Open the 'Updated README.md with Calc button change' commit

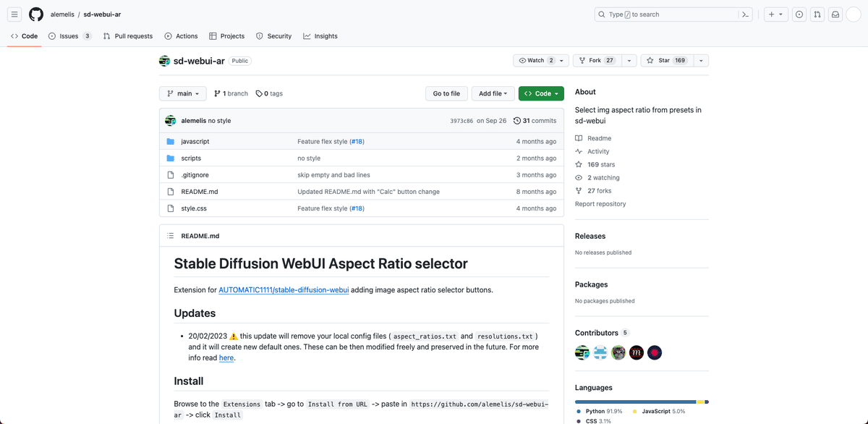pos(368,192)
